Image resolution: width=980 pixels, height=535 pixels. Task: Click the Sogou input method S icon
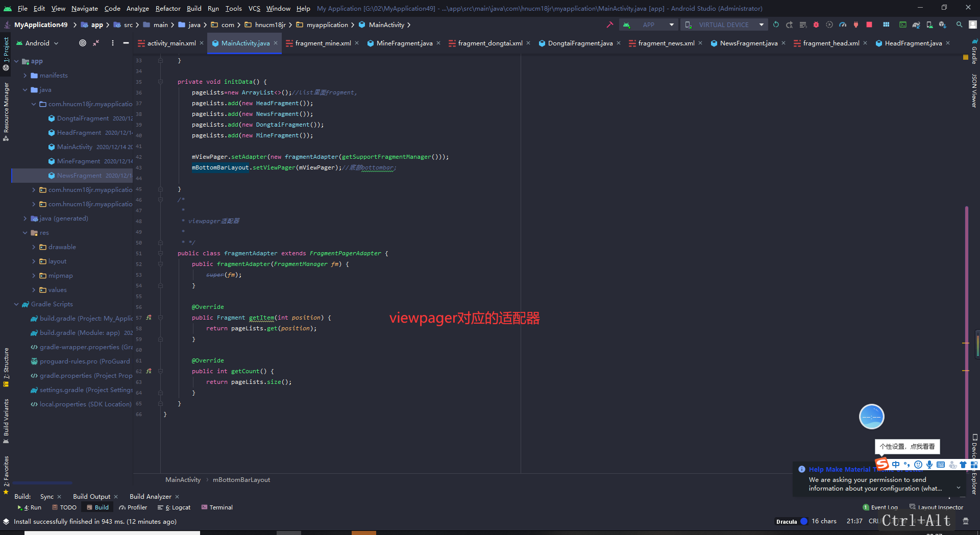click(882, 464)
